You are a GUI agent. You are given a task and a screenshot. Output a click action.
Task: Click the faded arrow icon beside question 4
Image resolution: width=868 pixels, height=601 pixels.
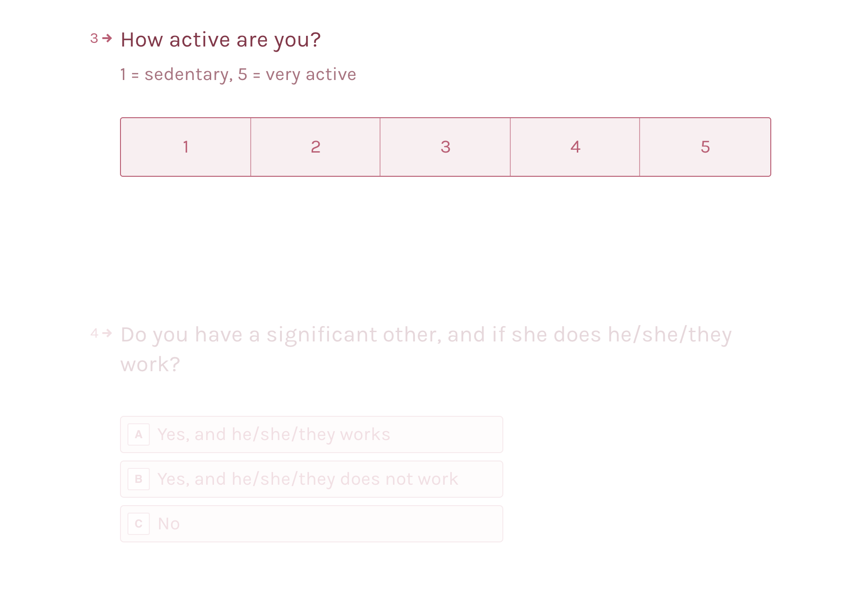[x=107, y=333]
